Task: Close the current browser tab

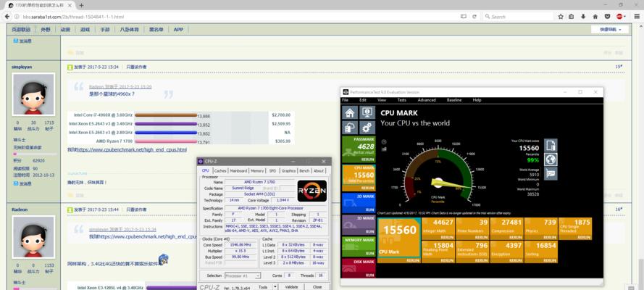Action: (71, 5)
